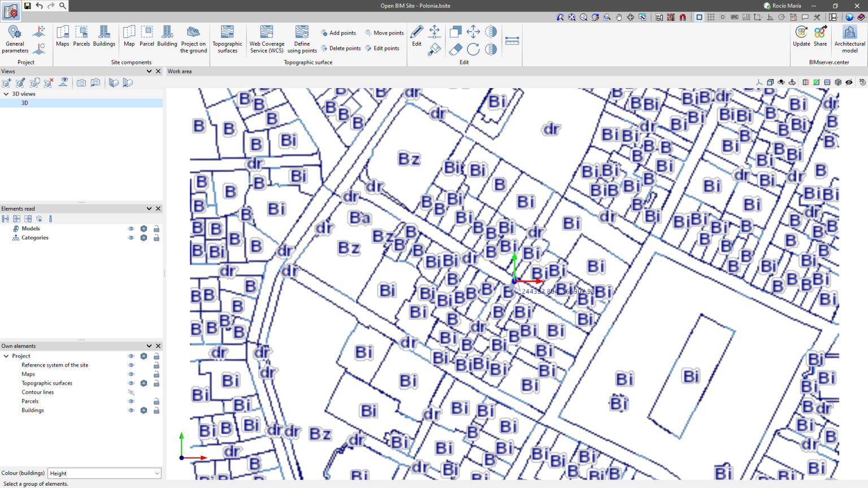The width and height of the screenshot is (868, 488).
Task: Open the Web Coverage Service (WCS) tool
Action: (266, 40)
